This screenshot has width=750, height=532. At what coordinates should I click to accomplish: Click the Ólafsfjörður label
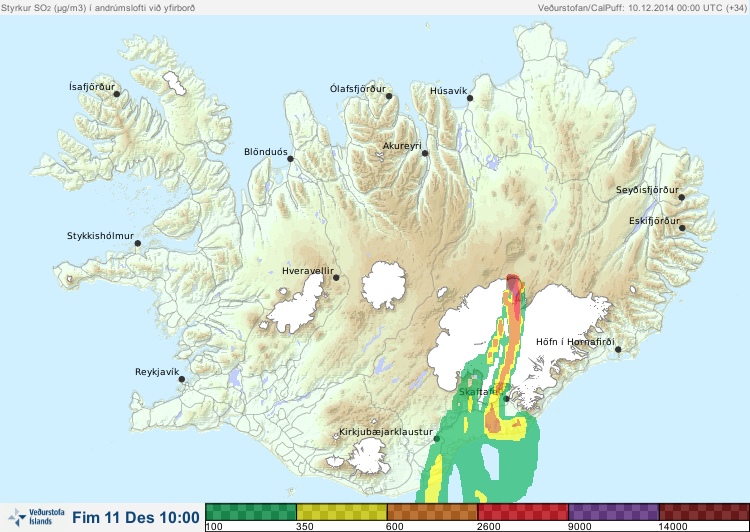(x=358, y=89)
